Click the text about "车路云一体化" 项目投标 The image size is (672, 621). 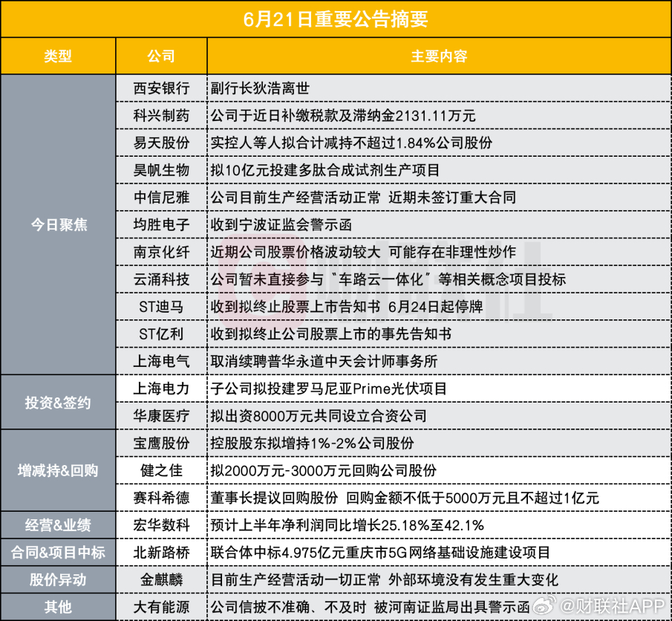click(x=388, y=279)
